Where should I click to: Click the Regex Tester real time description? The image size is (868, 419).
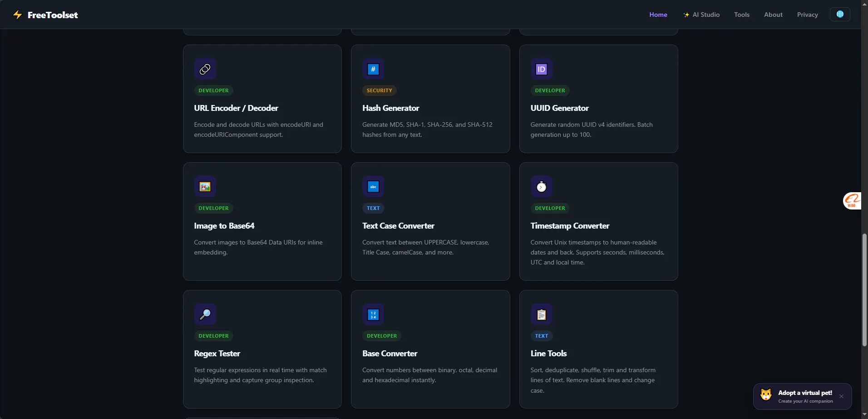point(261,375)
